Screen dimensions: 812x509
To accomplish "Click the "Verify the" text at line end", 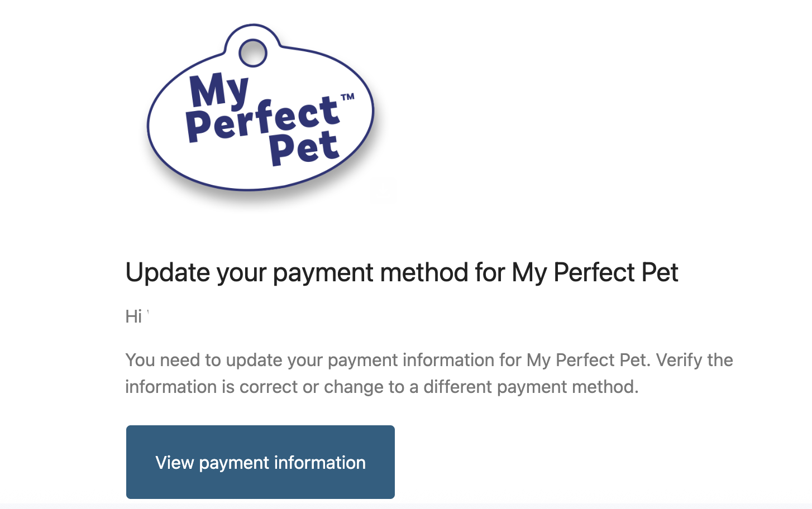I will 694,360.
